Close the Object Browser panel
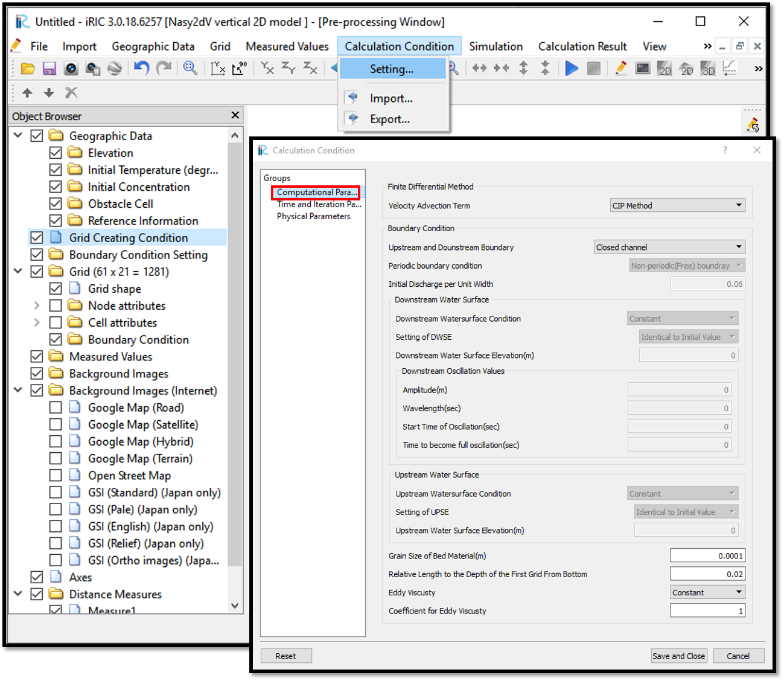784x681 pixels. (235, 115)
